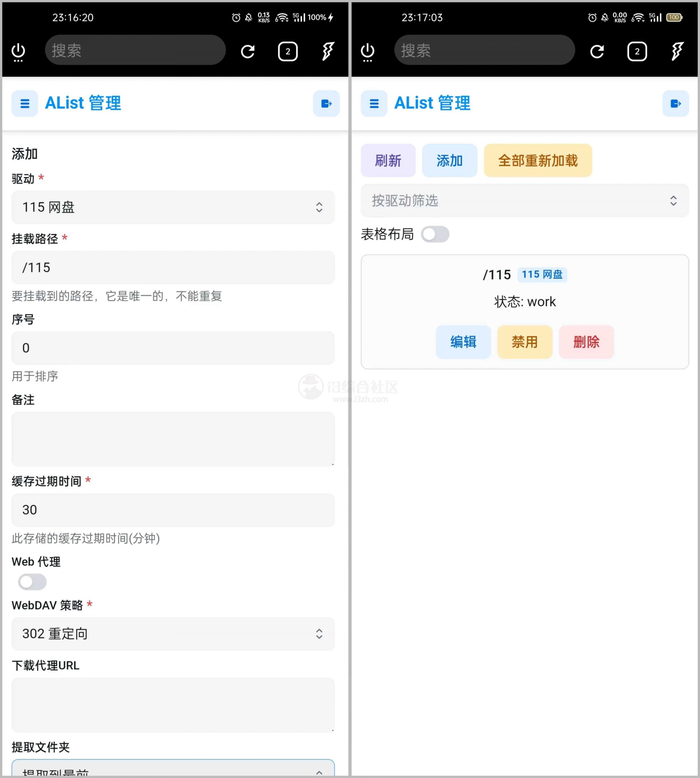
Task: Click the 下载代理URL text area
Action: click(x=173, y=705)
